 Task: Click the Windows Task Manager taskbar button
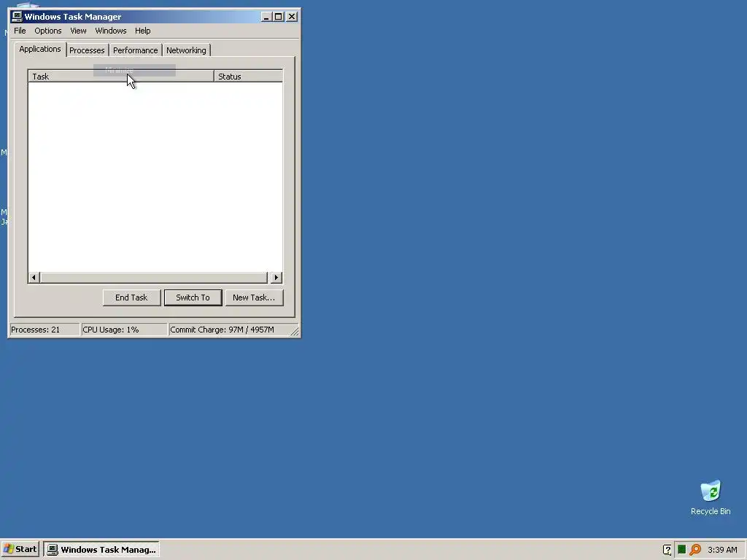coord(101,549)
